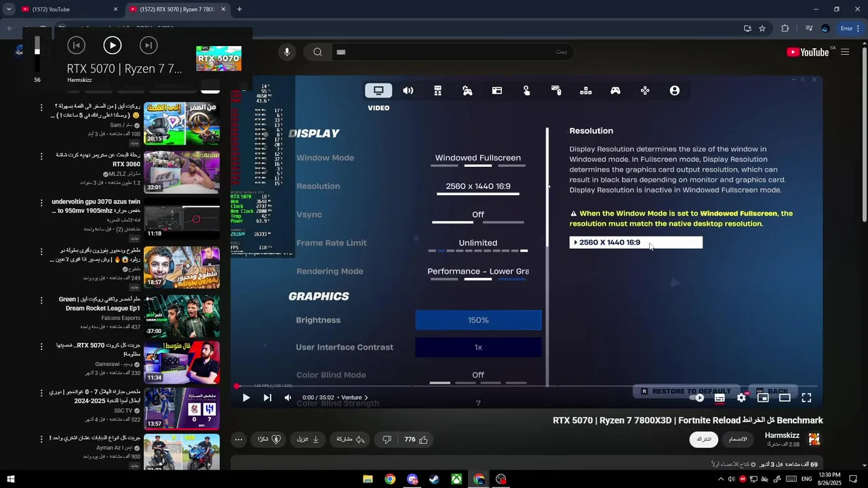Screen dimensions: 868x488
Task: Click the YouTube search magnifier icon
Action: click(x=317, y=52)
